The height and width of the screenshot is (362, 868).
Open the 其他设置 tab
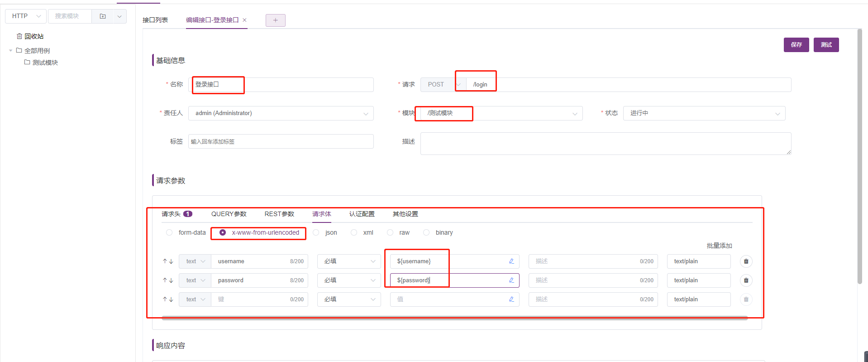(405, 214)
